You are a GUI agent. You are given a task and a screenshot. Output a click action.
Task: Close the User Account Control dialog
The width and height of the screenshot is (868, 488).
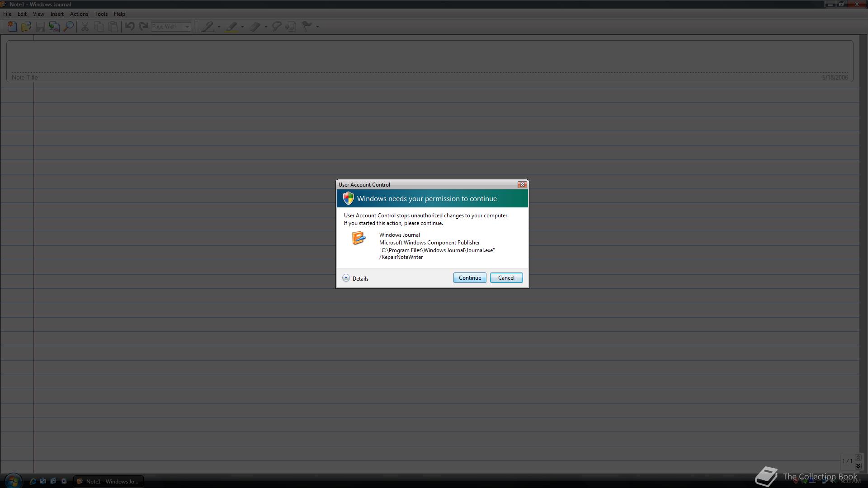[x=522, y=184]
